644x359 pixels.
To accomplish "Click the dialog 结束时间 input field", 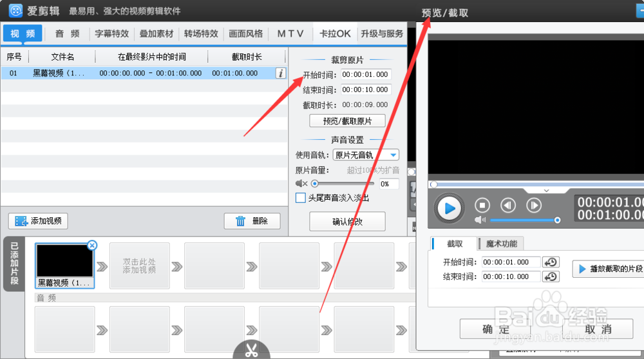I will (x=511, y=277).
